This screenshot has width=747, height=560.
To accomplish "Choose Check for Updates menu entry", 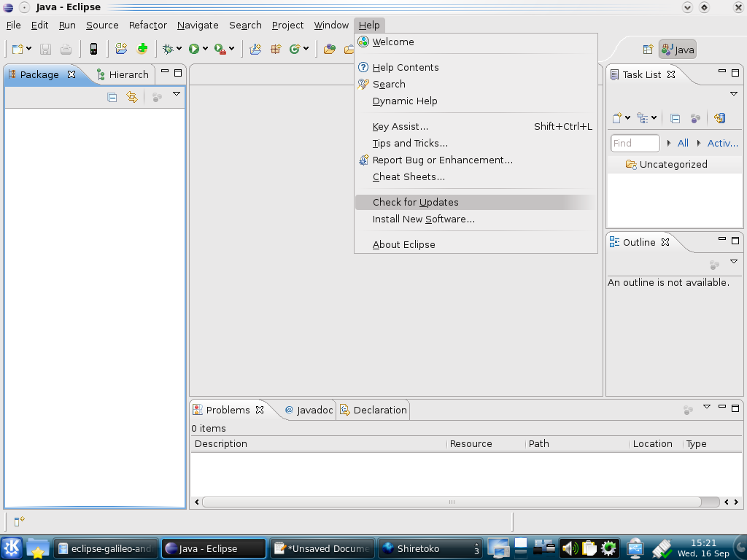I will click(476, 203).
